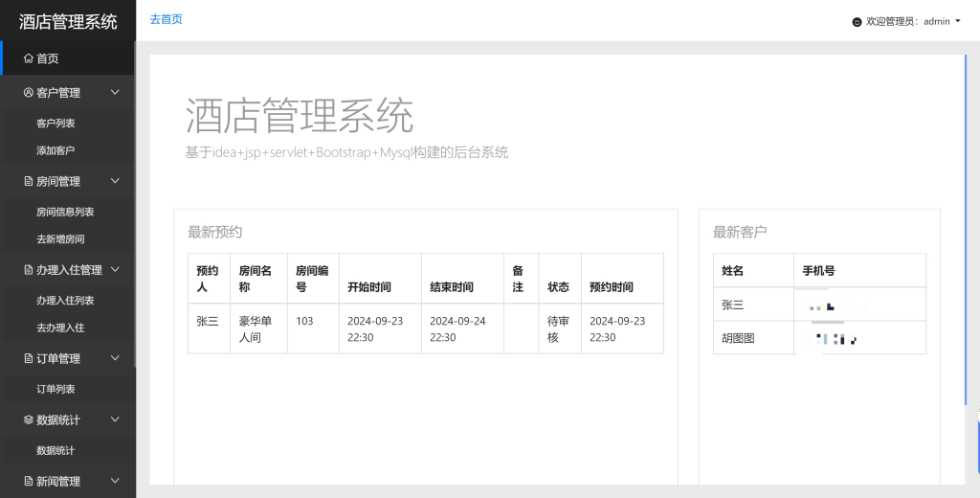Collapse the 客户管理 menu chevron

pyautogui.click(x=115, y=93)
